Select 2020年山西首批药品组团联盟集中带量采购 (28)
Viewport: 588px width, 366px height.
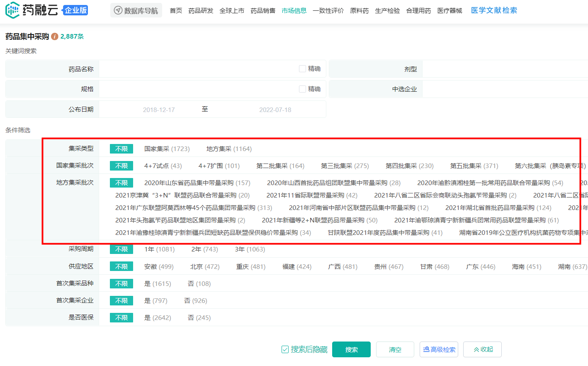tap(334, 183)
